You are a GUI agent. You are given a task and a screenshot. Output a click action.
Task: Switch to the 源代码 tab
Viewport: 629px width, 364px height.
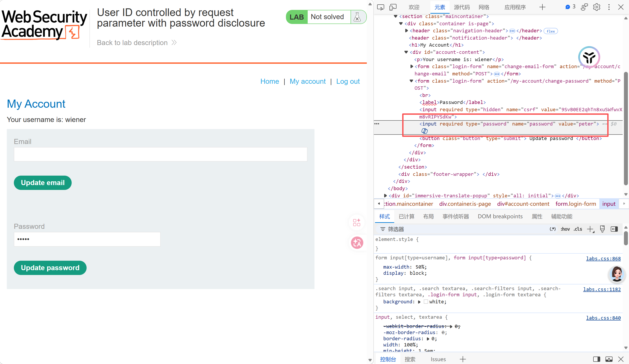click(x=462, y=7)
